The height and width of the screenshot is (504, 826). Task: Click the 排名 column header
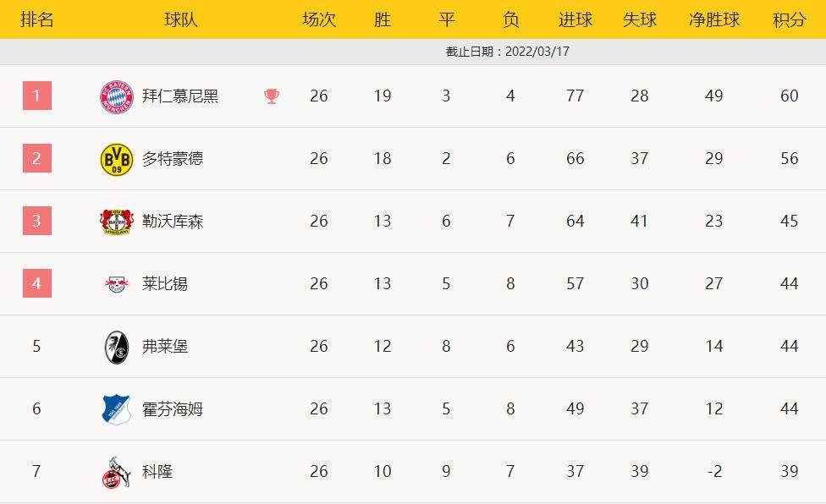coord(37,19)
